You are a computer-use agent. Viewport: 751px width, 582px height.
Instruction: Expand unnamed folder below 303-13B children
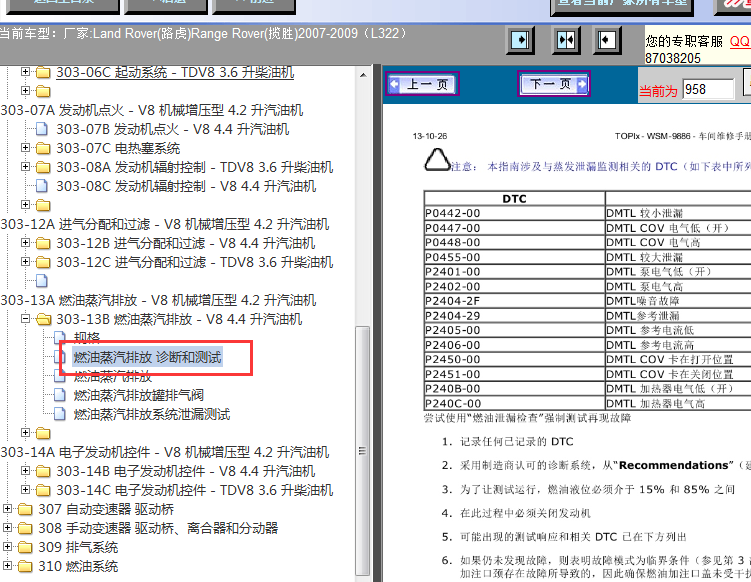[x=25, y=433]
